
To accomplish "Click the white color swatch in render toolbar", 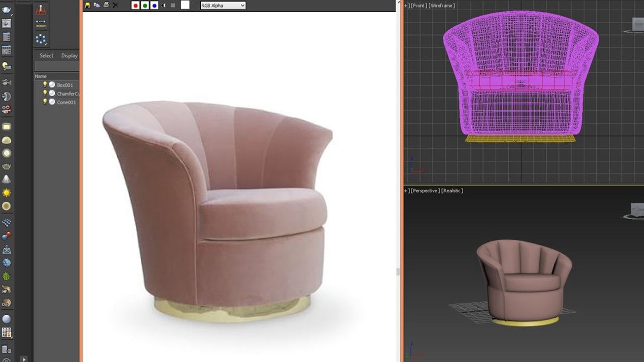I will 185,5.
